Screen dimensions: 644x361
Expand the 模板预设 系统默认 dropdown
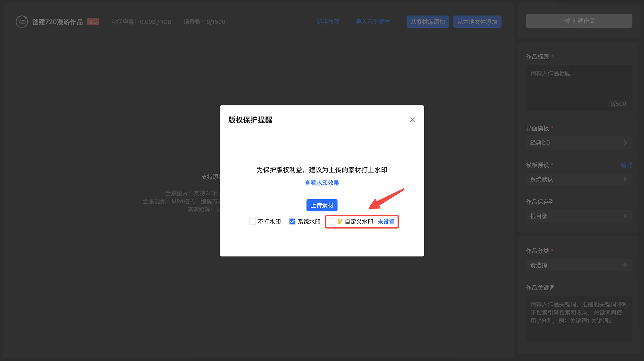579,180
